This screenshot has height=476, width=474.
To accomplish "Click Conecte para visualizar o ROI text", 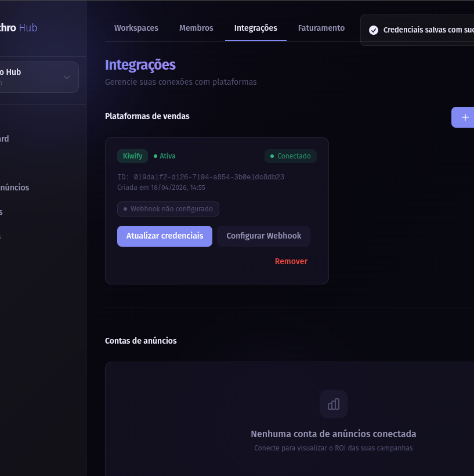I will point(333,448).
